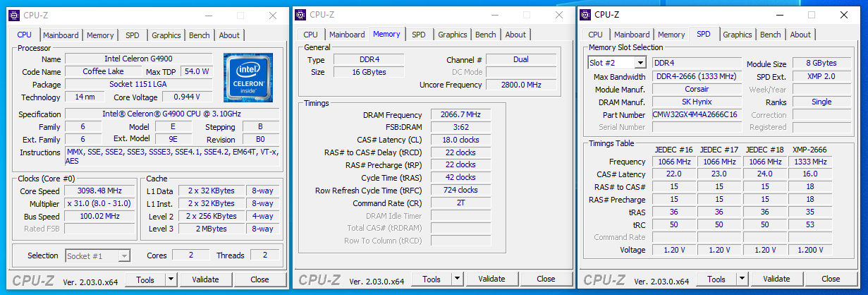Click the Close button in the middle window
868x295 pixels.
coord(546,279)
